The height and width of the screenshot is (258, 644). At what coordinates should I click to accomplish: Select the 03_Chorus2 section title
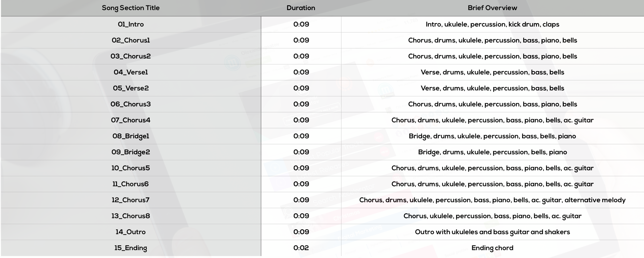[131, 56]
